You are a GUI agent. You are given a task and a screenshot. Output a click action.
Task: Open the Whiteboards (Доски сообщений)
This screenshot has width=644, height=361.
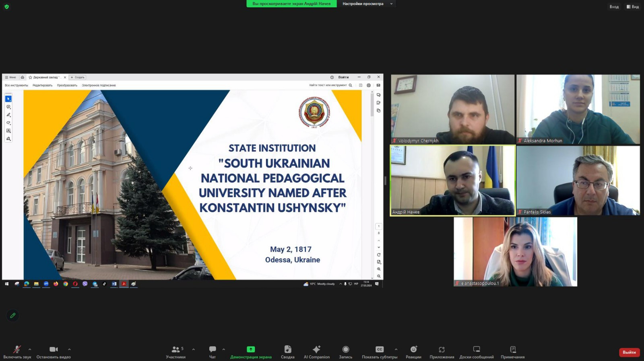(477, 352)
